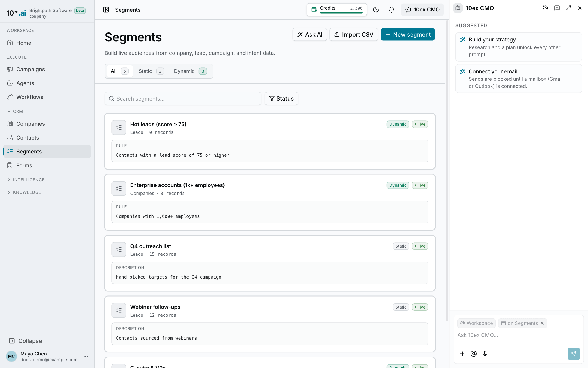588x368 pixels.
Task: Remove the 'on Segments' context chip
Action: pyautogui.click(x=542, y=323)
